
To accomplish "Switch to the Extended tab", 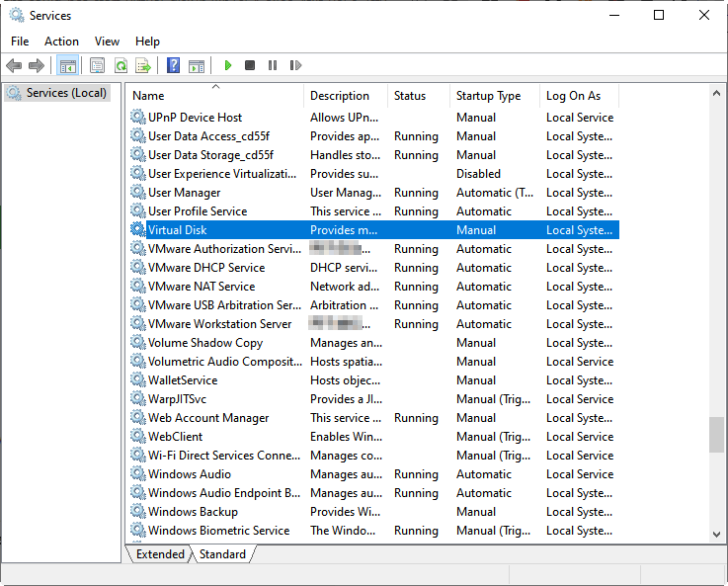I will click(x=160, y=554).
